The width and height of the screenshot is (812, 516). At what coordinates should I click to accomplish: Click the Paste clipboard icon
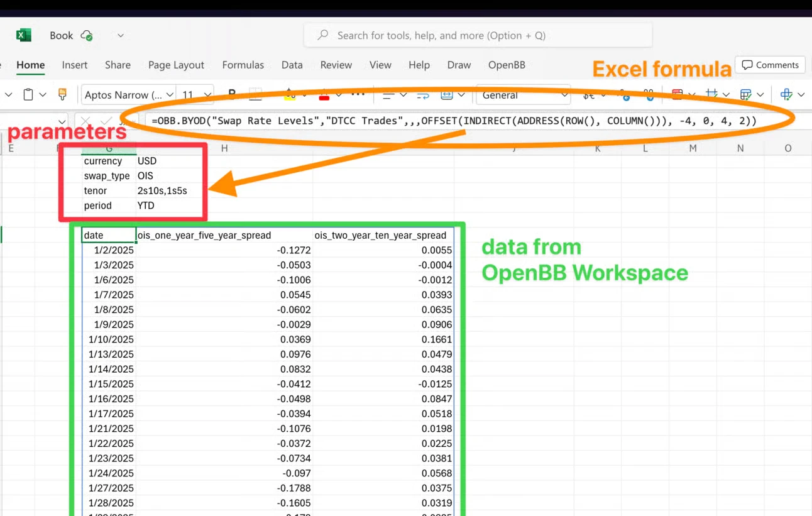click(28, 95)
